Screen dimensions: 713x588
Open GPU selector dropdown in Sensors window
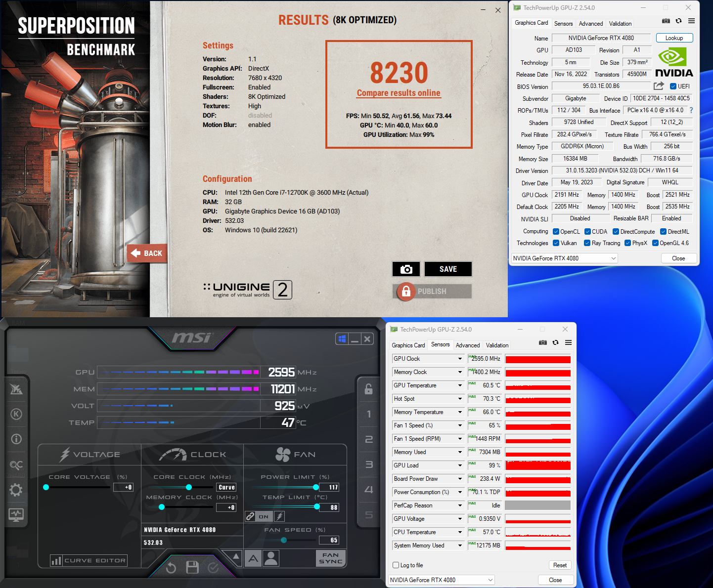coord(441,580)
